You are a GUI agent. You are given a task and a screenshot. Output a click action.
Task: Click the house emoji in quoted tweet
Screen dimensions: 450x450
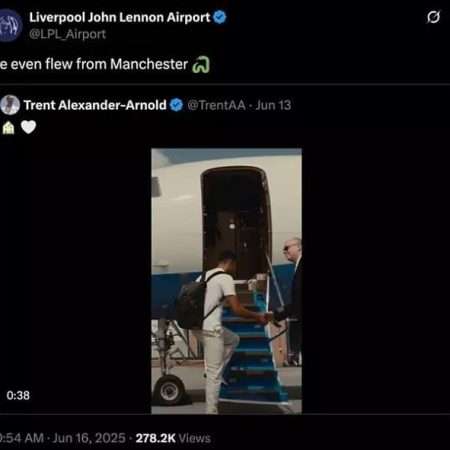pyautogui.click(x=8, y=127)
